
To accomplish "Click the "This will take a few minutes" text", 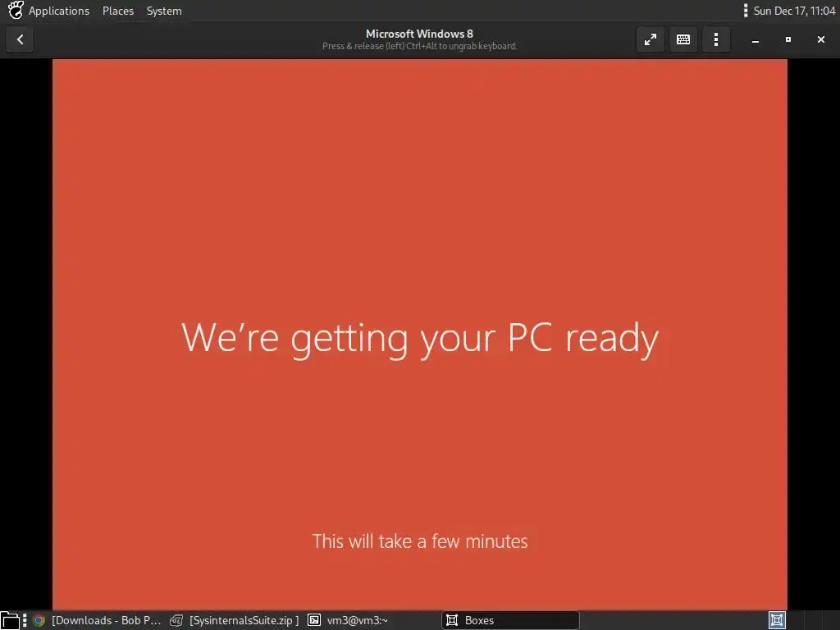I will click(x=420, y=541).
